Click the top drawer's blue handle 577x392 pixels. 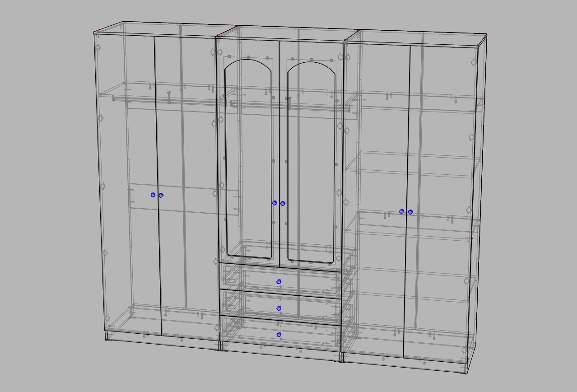tap(279, 282)
